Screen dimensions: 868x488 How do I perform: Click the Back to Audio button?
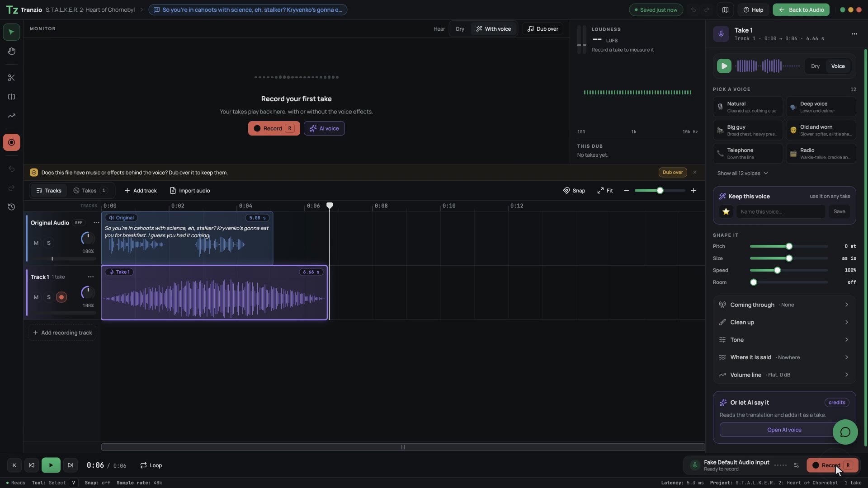(x=801, y=10)
